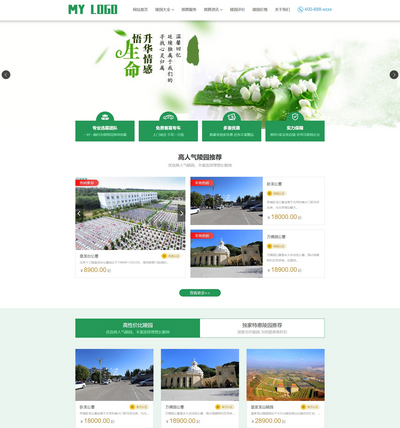Viewport: 400px width, 428px height.
Task: Click the shield icon above 实力保障
Action: [295, 117]
